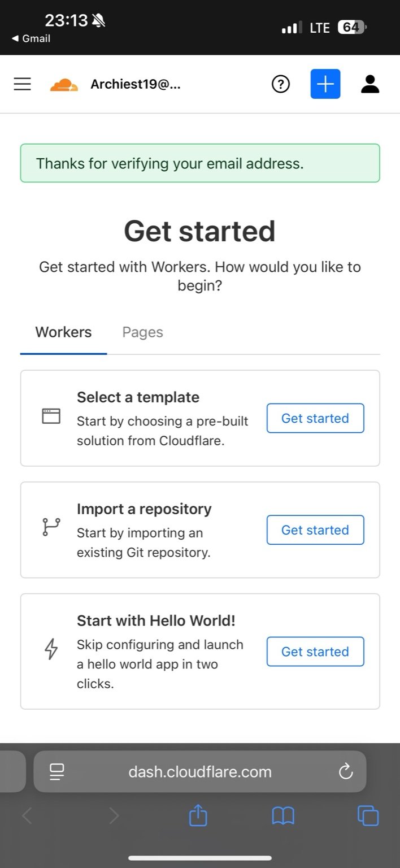Show Safari tabs overview icon
This screenshot has width=400, height=868.
tap(368, 816)
